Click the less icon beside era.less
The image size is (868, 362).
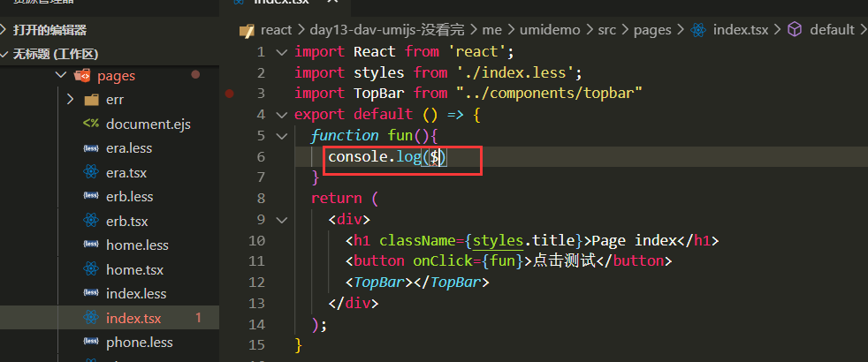(91, 148)
